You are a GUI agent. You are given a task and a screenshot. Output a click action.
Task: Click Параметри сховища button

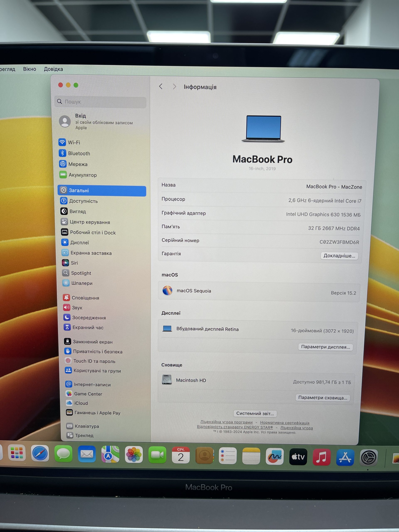(323, 398)
